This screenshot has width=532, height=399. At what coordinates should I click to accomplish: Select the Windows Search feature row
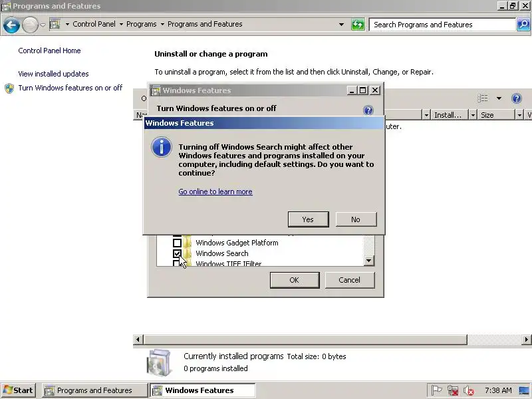click(x=222, y=253)
